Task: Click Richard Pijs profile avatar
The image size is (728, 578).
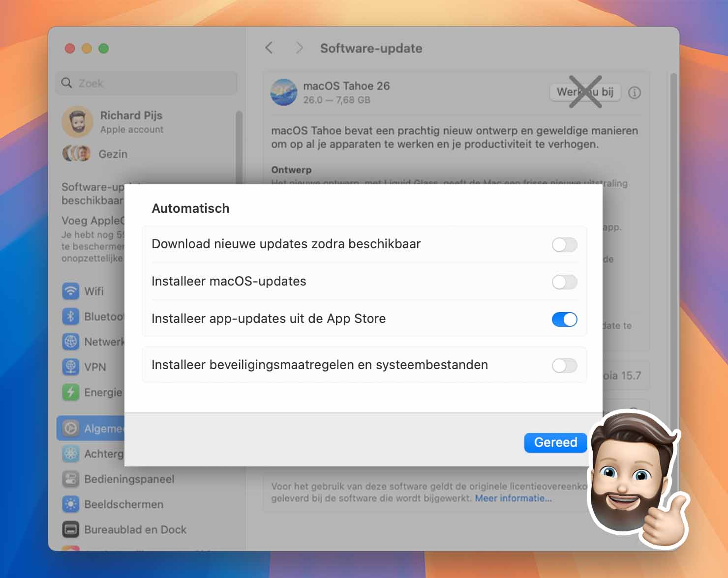Action: click(77, 121)
